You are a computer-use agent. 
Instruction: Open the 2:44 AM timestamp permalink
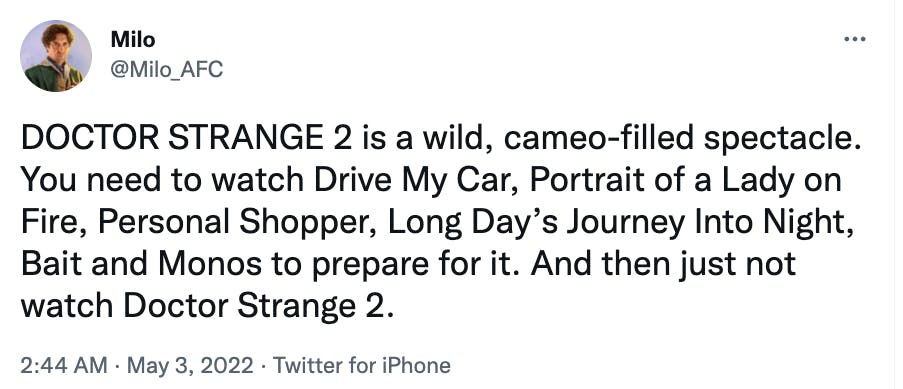tap(63, 365)
